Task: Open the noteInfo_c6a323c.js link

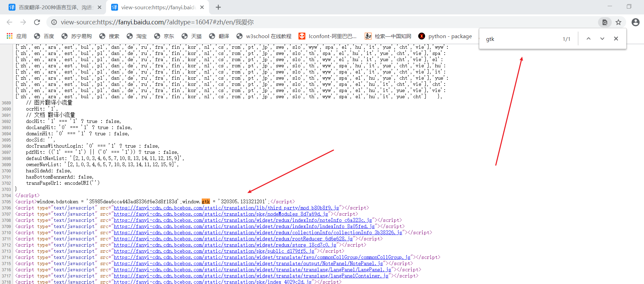Action: (x=243, y=220)
